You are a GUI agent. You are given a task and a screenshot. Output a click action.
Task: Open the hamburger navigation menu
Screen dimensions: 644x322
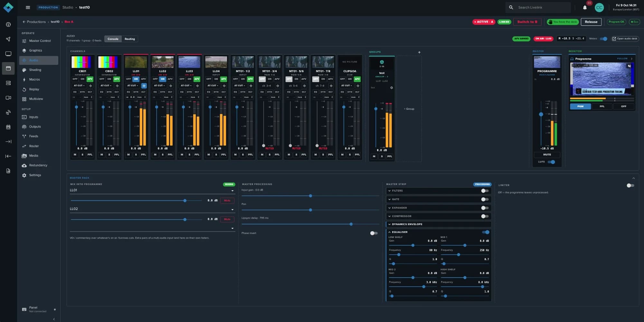coord(28,7)
